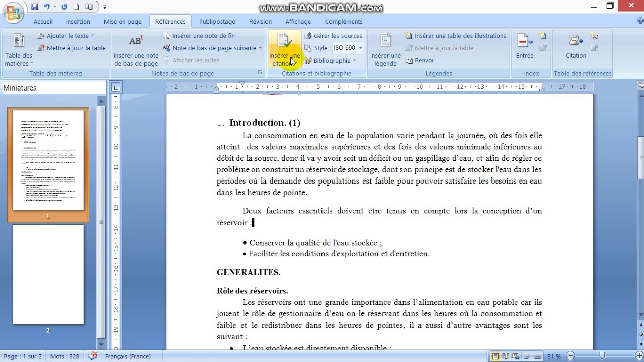The image size is (644, 362).
Task: Undo last action in quick access toolbar
Action: coord(47,7)
